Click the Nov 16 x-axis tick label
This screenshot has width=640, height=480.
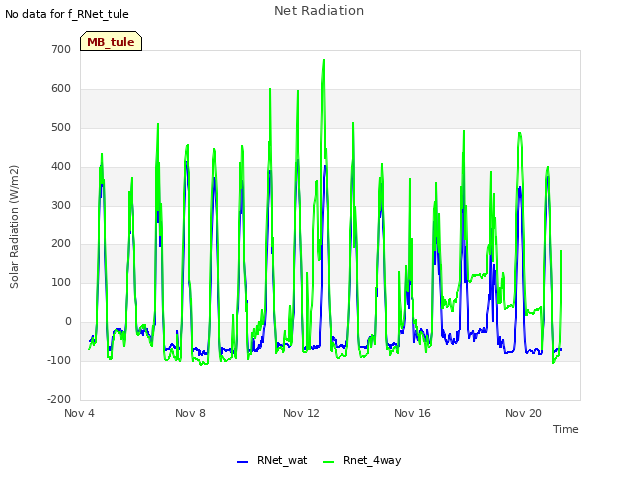[412, 413]
